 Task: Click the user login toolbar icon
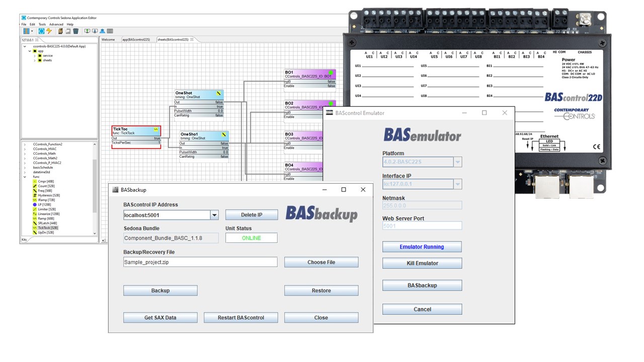[x=102, y=31]
